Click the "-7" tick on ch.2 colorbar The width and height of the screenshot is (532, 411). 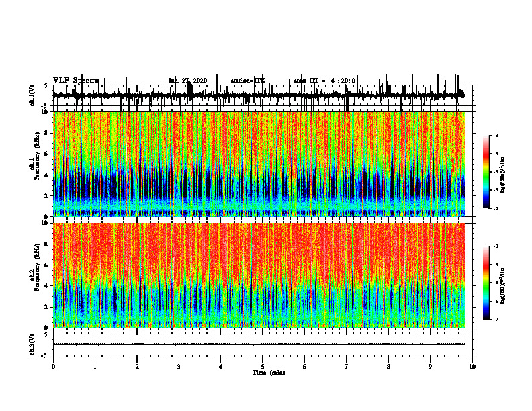click(x=495, y=320)
